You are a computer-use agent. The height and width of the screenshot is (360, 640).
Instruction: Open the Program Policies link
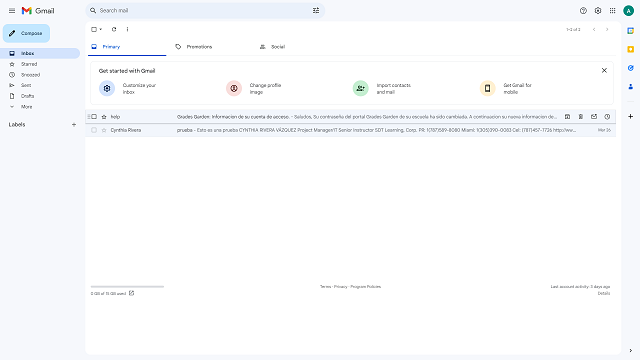(x=366, y=287)
